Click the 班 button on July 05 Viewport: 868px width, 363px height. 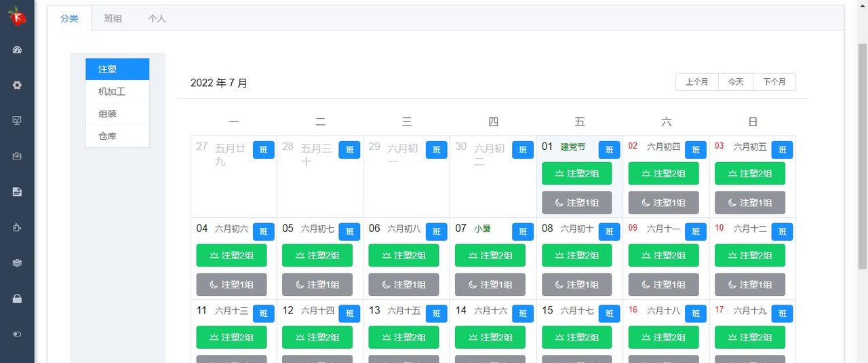pyautogui.click(x=350, y=231)
